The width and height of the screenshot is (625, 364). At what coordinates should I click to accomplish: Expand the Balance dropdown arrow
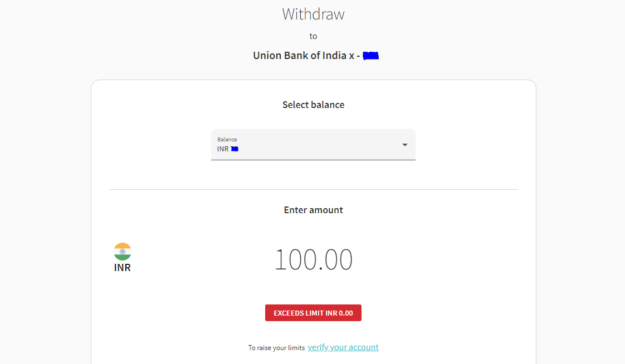point(404,145)
